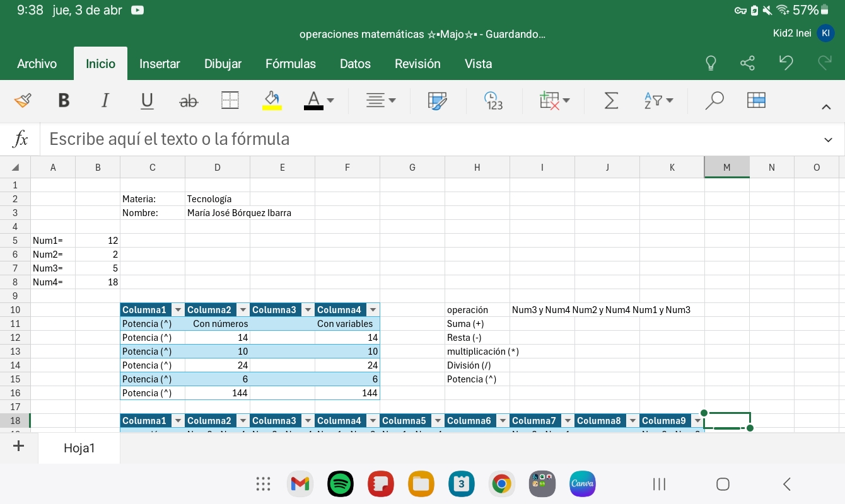Open the number format icon
The height and width of the screenshot is (504, 845).
tap(493, 101)
